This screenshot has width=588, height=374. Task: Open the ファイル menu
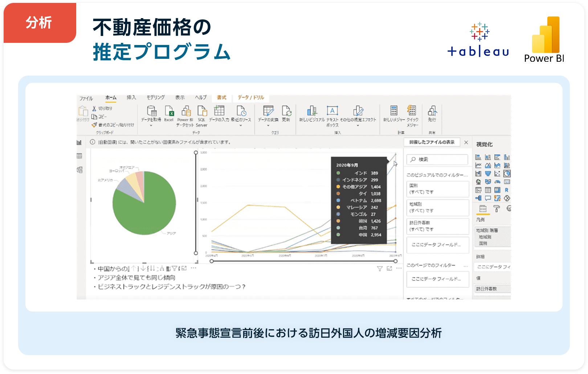click(86, 98)
